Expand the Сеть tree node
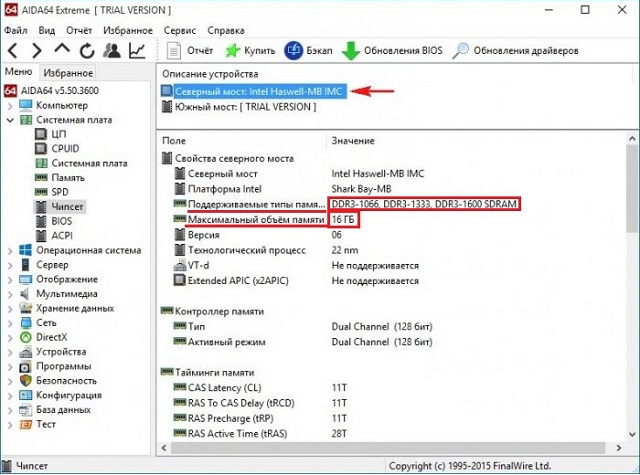Image resolution: width=640 pixels, height=475 pixels. coord(10,323)
